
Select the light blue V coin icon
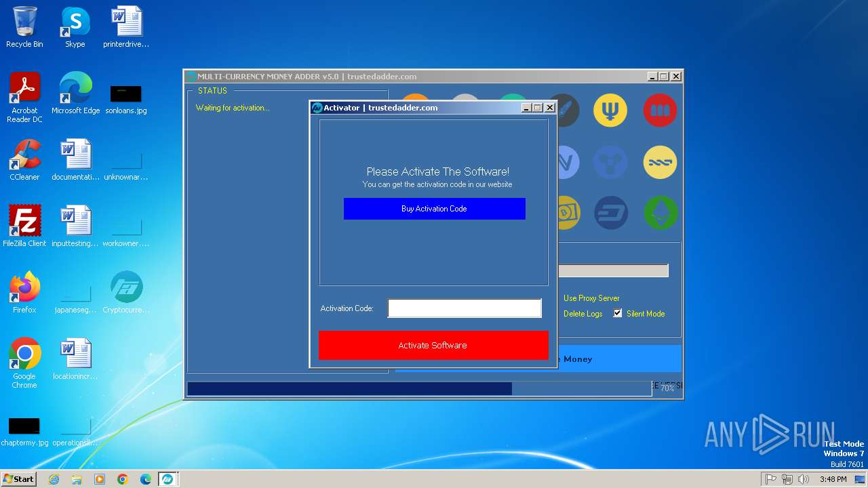coord(568,162)
